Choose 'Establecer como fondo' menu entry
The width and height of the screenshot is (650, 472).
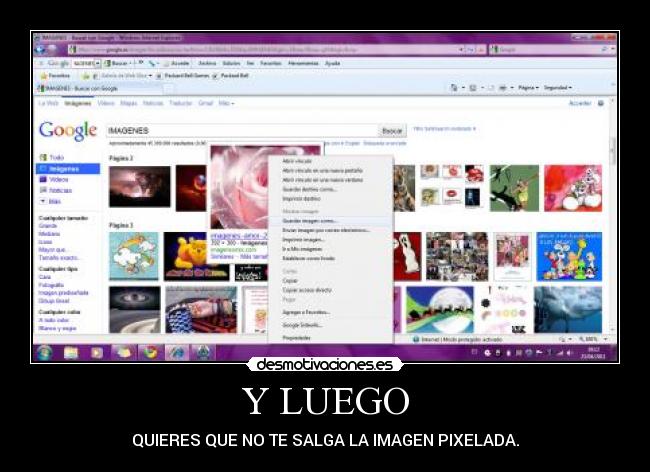pos(330,259)
